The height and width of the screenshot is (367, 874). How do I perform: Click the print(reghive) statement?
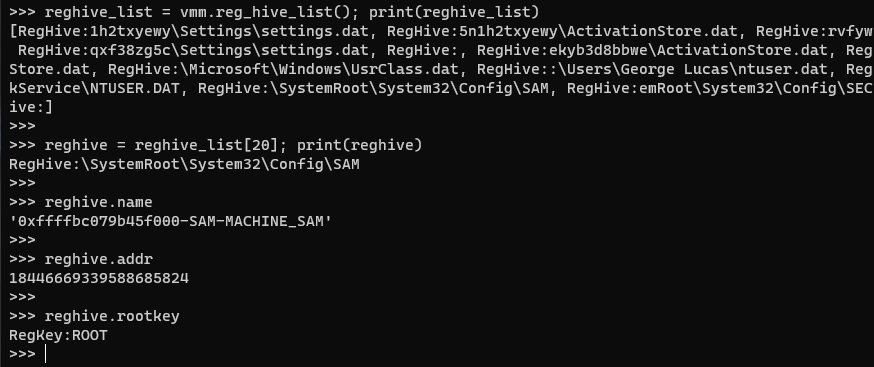(x=360, y=146)
